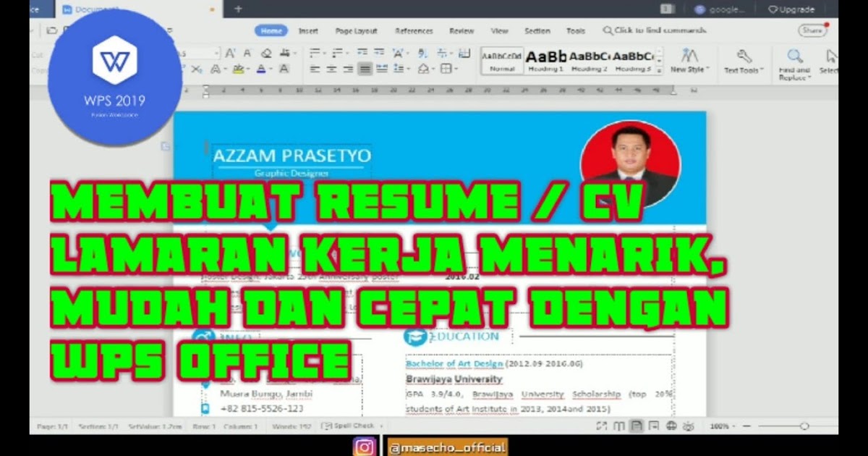The height and width of the screenshot is (456, 868).
Task: Click the zoom out minus button
Action: (x=747, y=426)
